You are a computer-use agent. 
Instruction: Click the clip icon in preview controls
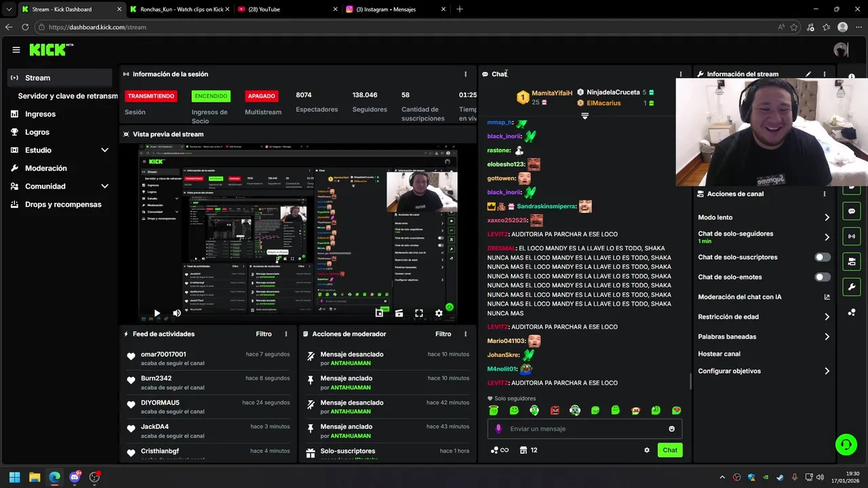click(x=399, y=313)
